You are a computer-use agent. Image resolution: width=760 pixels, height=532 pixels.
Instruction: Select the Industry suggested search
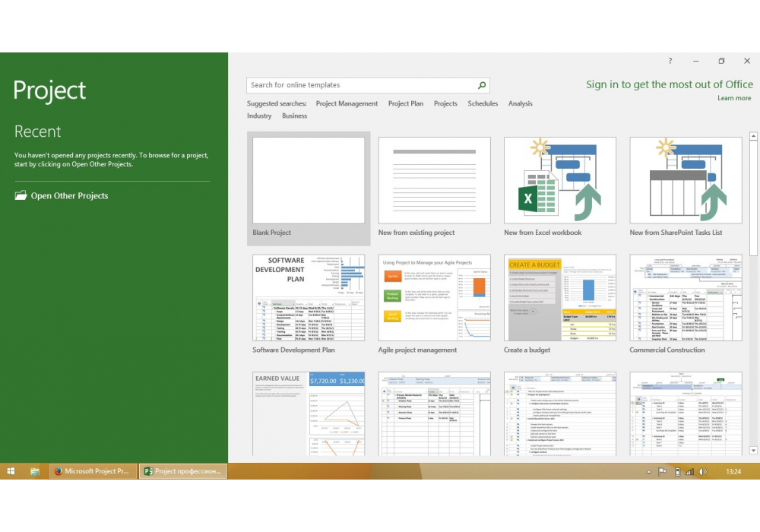point(259,116)
